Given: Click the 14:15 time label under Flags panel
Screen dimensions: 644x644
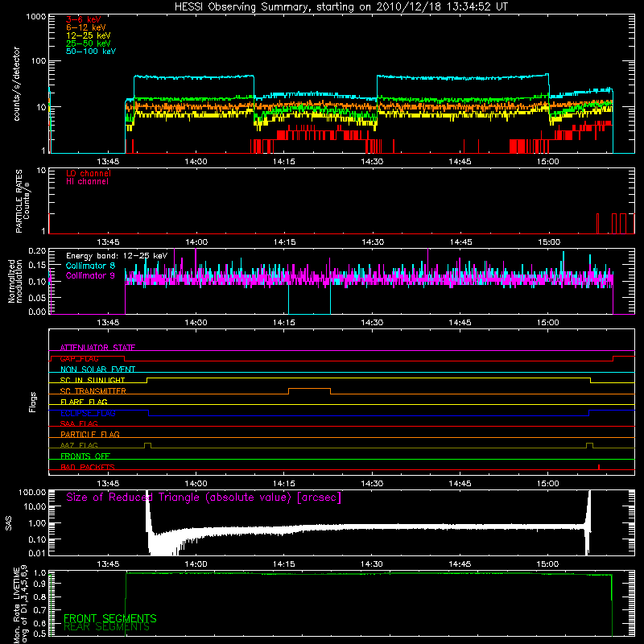Looking at the screenshot, I should pyautogui.click(x=284, y=484).
